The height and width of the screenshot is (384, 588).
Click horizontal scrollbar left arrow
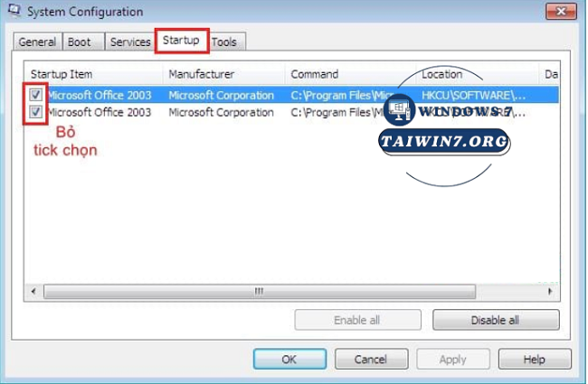[x=33, y=291]
